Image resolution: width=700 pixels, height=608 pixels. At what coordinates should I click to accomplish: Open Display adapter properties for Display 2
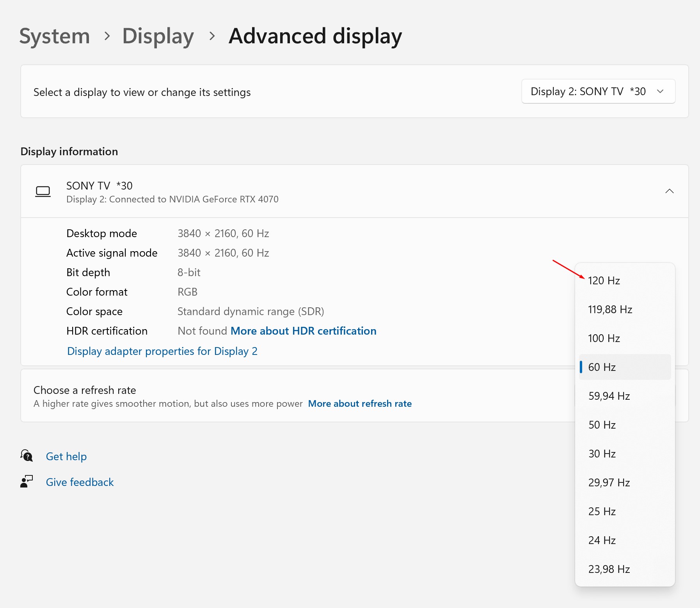pos(162,351)
